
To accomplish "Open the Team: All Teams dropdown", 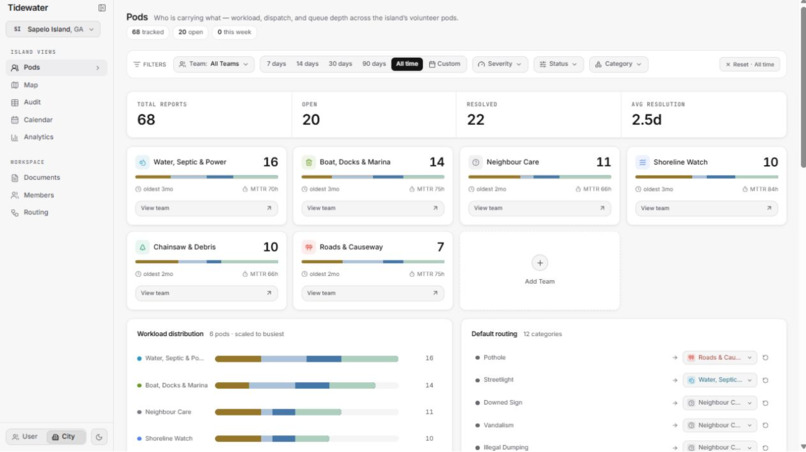I will point(213,64).
